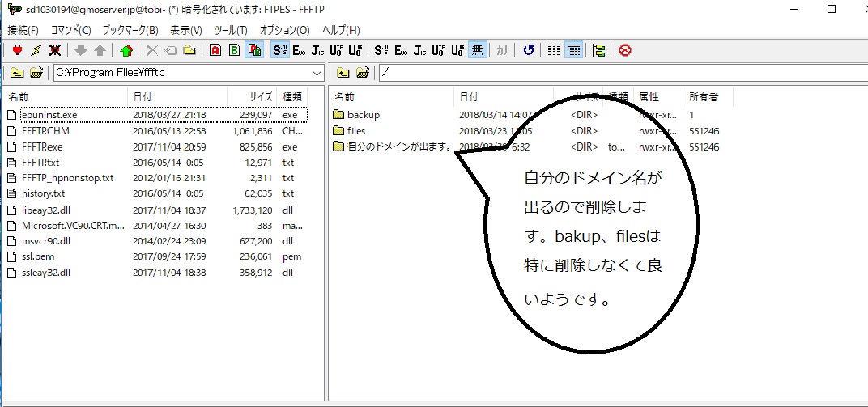Switch to list view icon
This screenshot has height=407, width=868.
554,50
